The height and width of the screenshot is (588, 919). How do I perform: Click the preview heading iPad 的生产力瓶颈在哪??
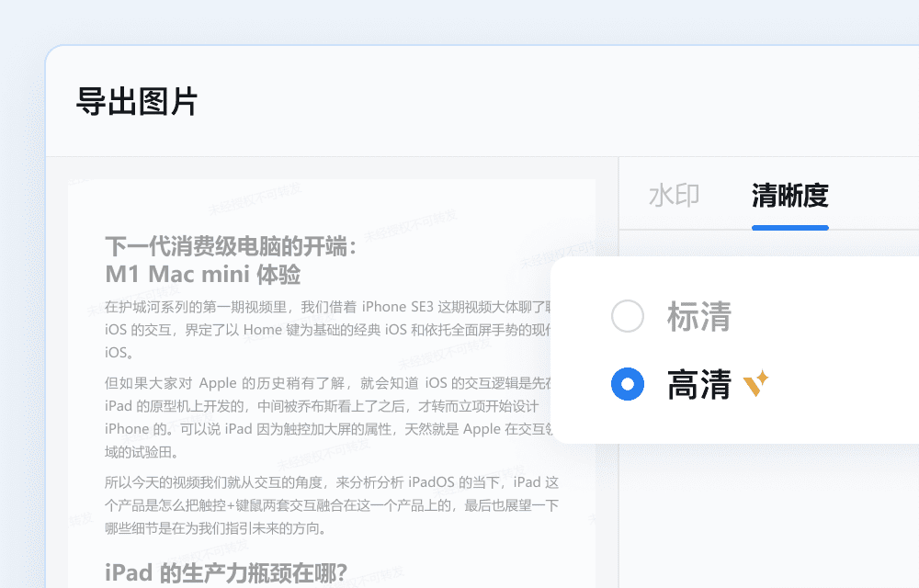point(226,572)
